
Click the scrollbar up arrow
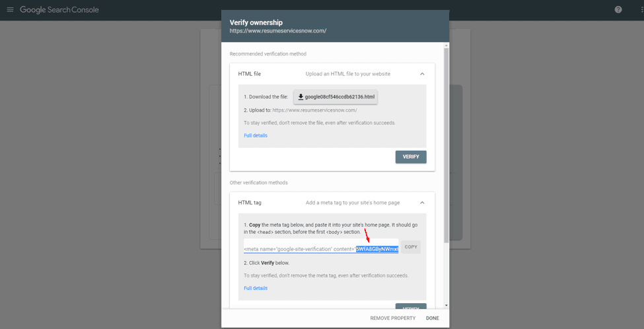click(x=446, y=45)
